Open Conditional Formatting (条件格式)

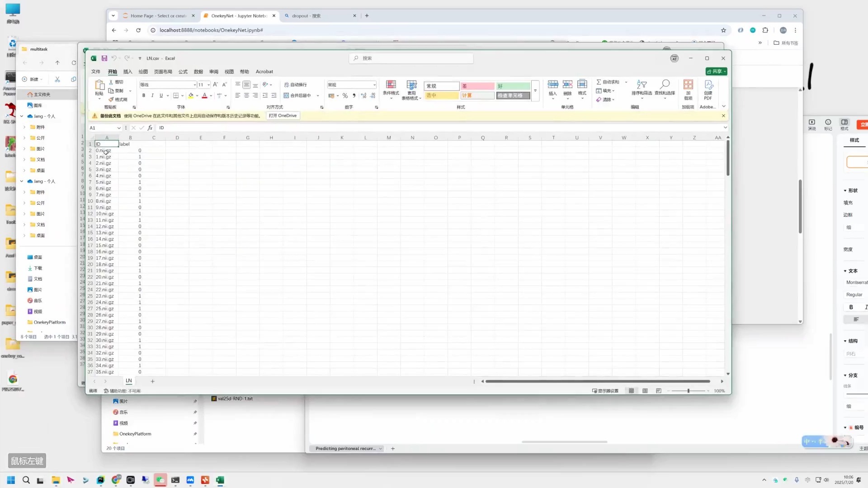coord(391,89)
